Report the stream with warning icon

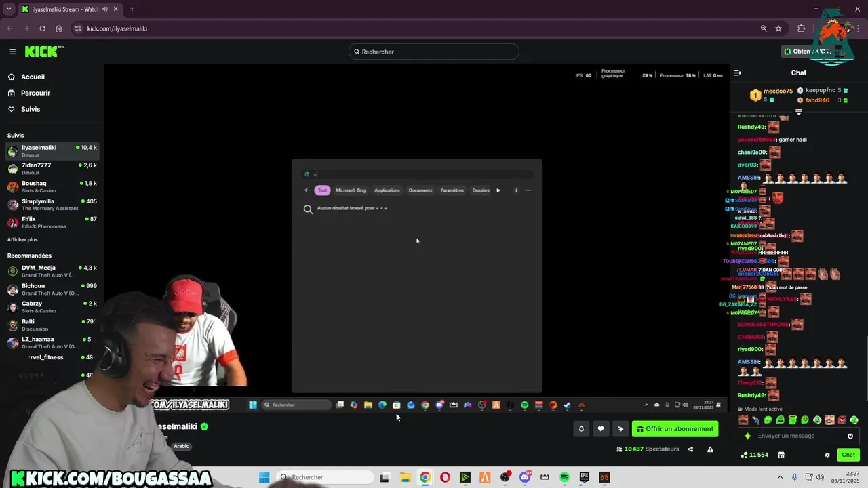(710, 449)
